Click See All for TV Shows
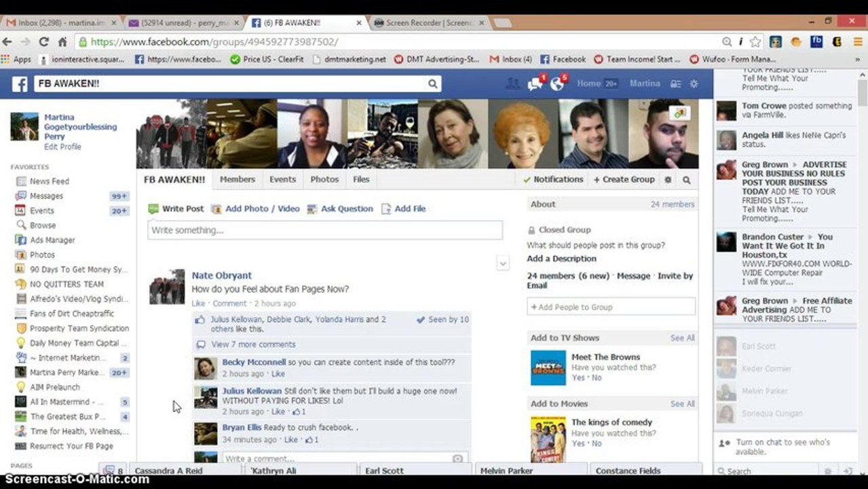The image size is (868, 489). [x=683, y=338]
